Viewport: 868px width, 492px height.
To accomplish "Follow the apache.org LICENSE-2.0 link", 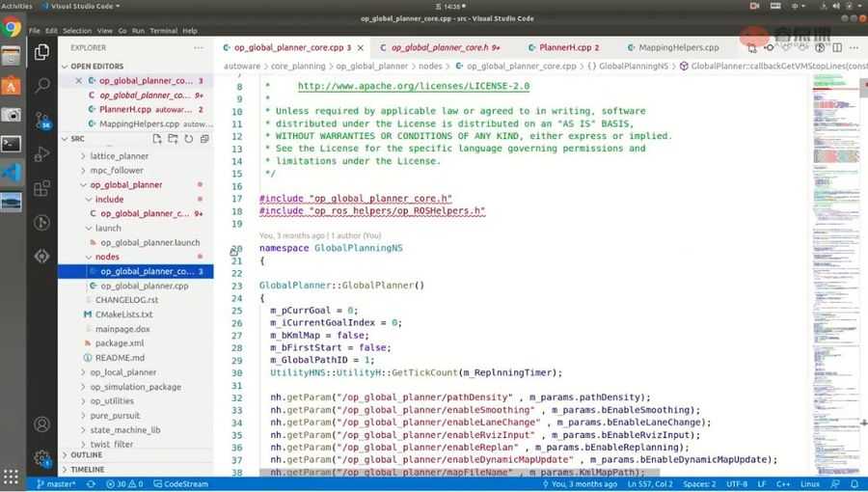I will (x=414, y=86).
